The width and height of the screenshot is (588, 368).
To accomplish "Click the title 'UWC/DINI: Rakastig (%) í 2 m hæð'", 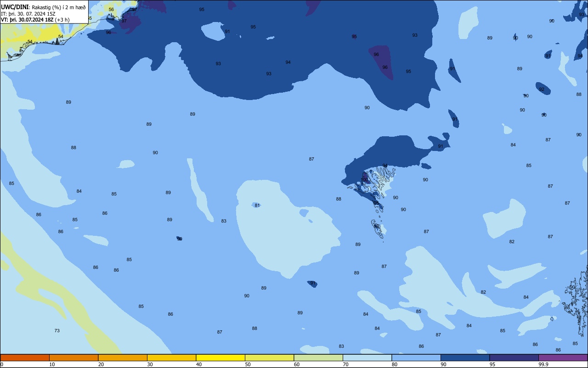I will (x=43, y=7).
